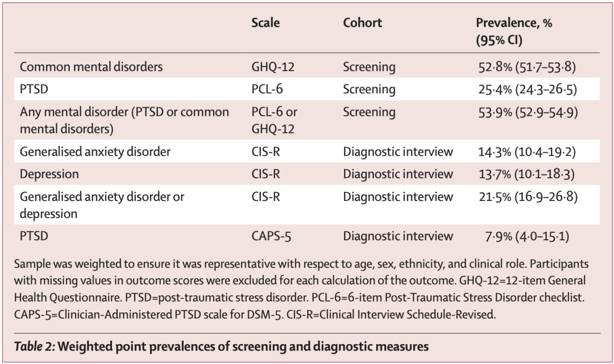
Task: Click the Depression row label
Action: pos(49,174)
